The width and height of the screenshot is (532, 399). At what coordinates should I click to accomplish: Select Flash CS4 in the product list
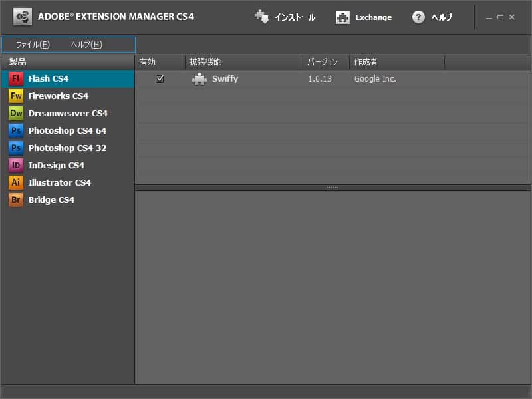pos(68,79)
